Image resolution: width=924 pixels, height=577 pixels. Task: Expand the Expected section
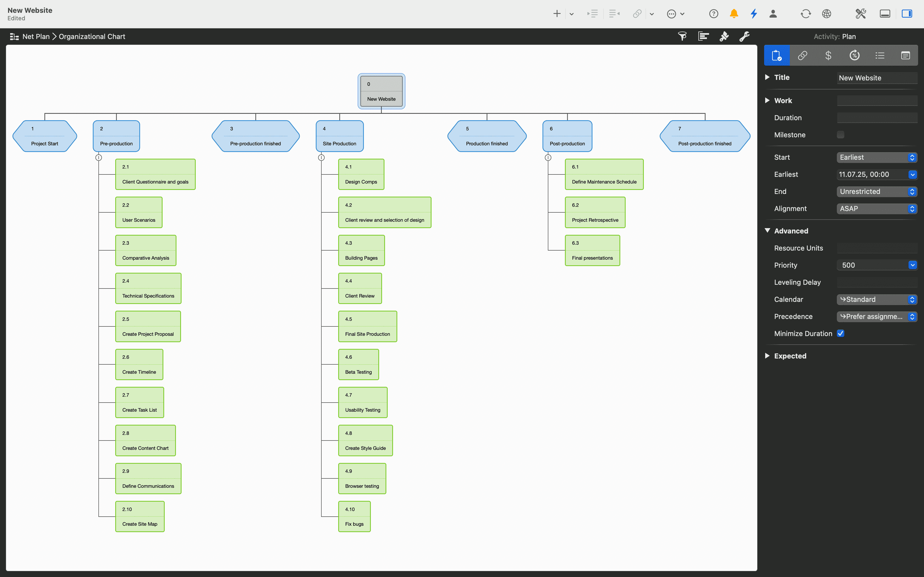pos(767,356)
